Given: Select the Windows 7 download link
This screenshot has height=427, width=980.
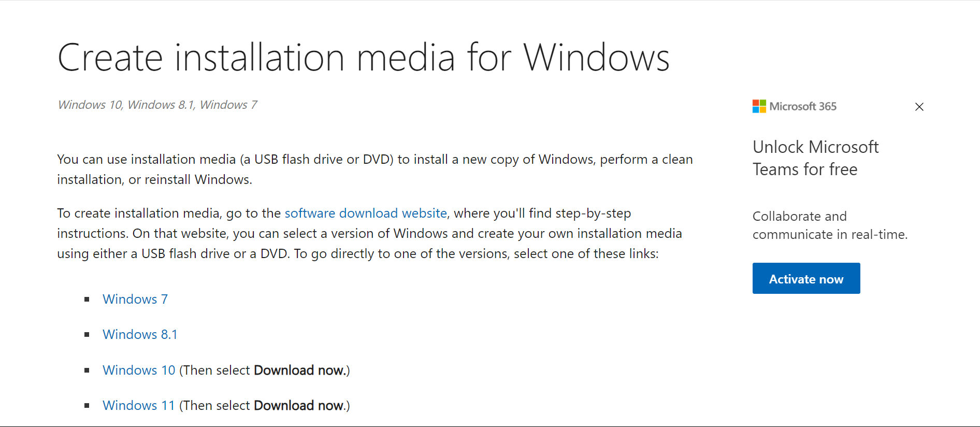Looking at the screenshot, I should point(135,299).
